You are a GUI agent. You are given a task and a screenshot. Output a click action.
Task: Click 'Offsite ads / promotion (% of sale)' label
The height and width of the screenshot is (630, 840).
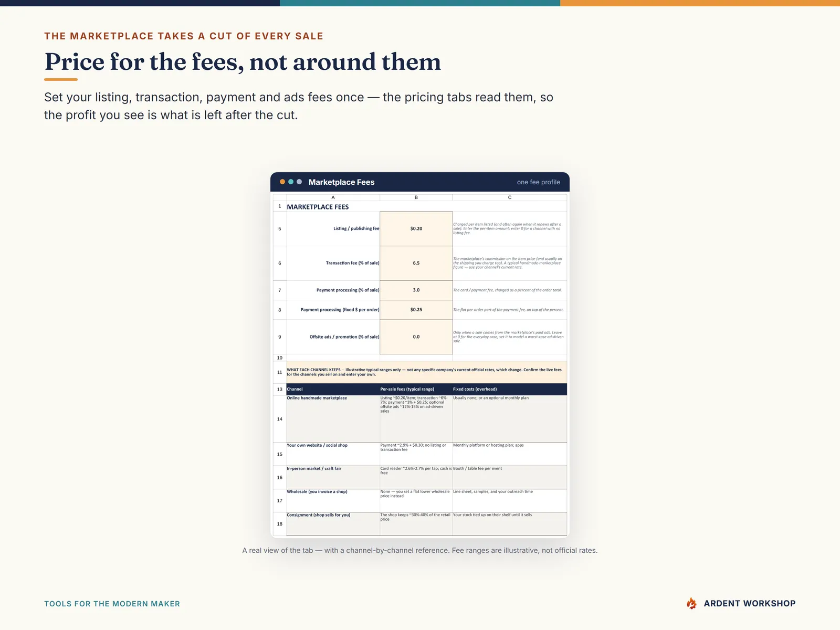(344, 337)
